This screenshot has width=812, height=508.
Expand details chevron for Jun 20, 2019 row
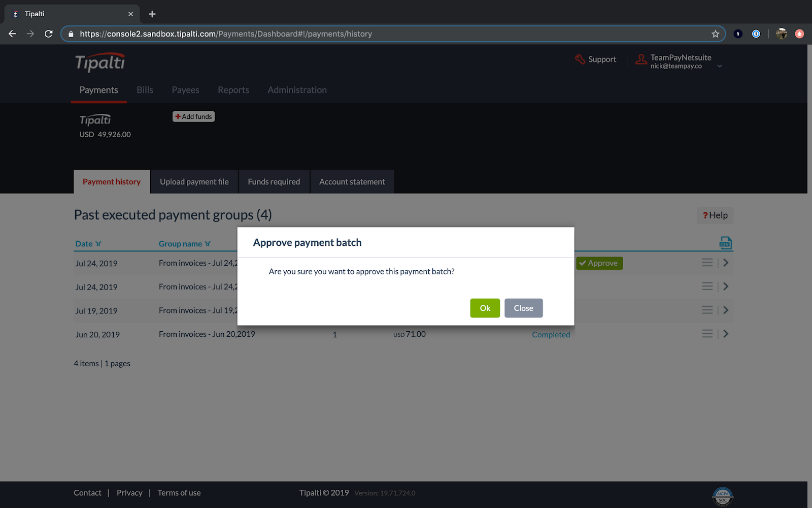pos(726,334)
